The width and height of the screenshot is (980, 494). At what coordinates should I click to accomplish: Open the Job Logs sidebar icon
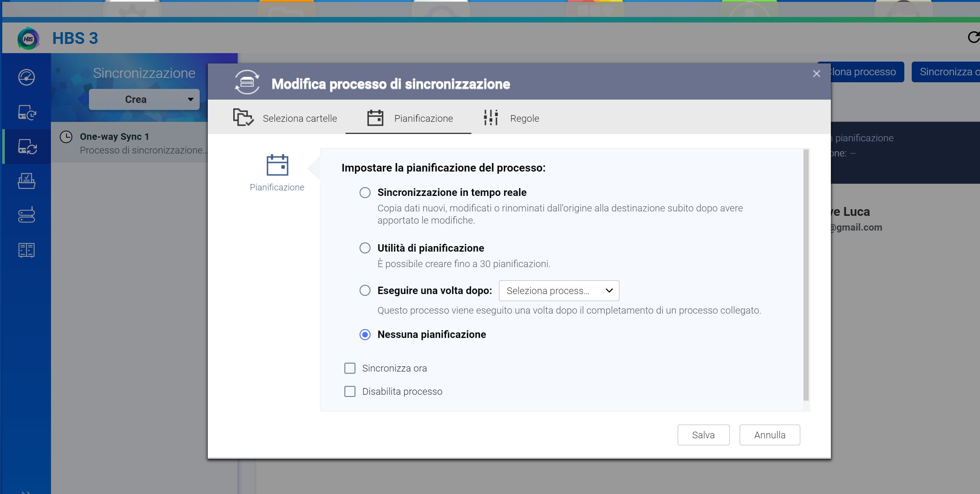point(26,250)
